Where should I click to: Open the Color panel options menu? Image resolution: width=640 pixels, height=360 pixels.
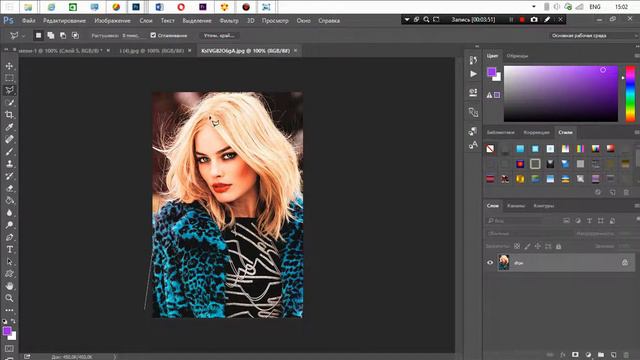[x=637, y=56]
